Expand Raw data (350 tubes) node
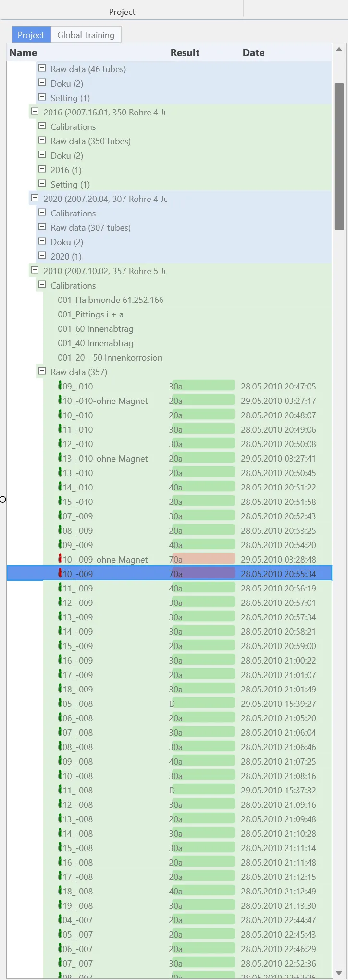Screen dimensions: 348x980 (x=42, y=140)
